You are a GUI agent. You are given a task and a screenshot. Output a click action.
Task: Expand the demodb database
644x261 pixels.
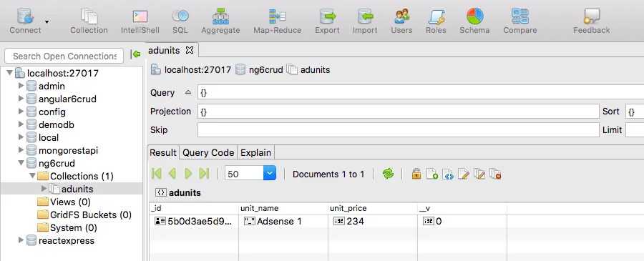click(21, 124)
